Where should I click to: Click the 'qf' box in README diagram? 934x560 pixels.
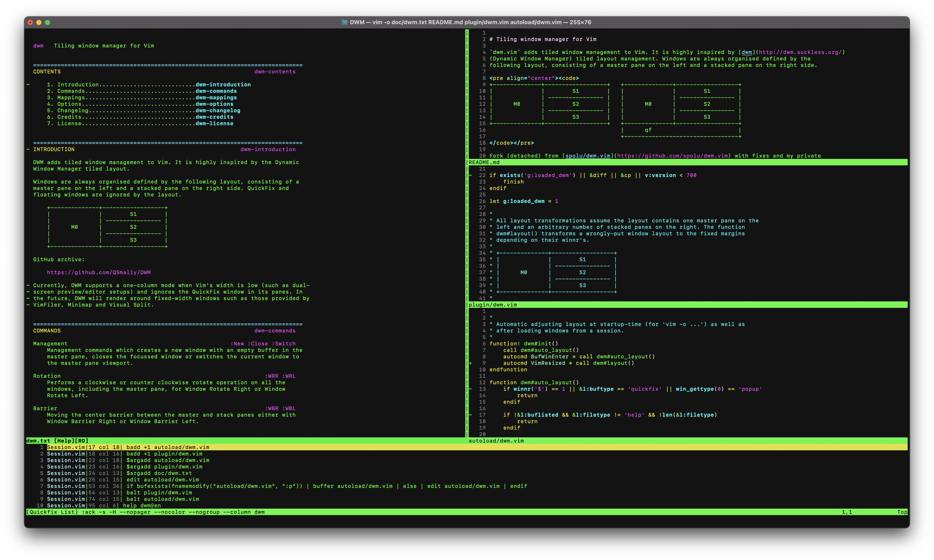(648, 130)
